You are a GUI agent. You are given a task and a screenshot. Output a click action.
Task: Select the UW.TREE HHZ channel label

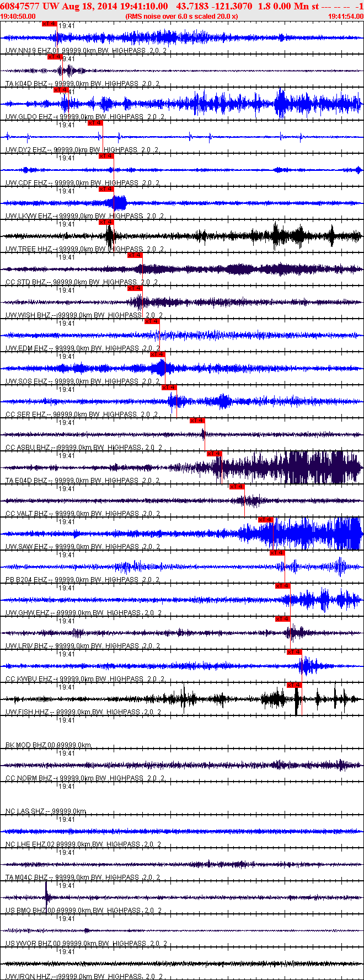[29, 249]
